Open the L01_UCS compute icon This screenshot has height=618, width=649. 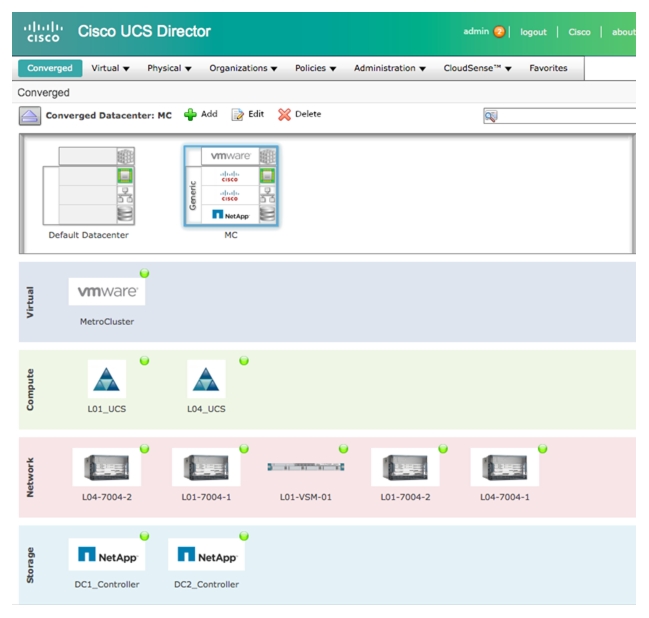[x=107, y=379]
